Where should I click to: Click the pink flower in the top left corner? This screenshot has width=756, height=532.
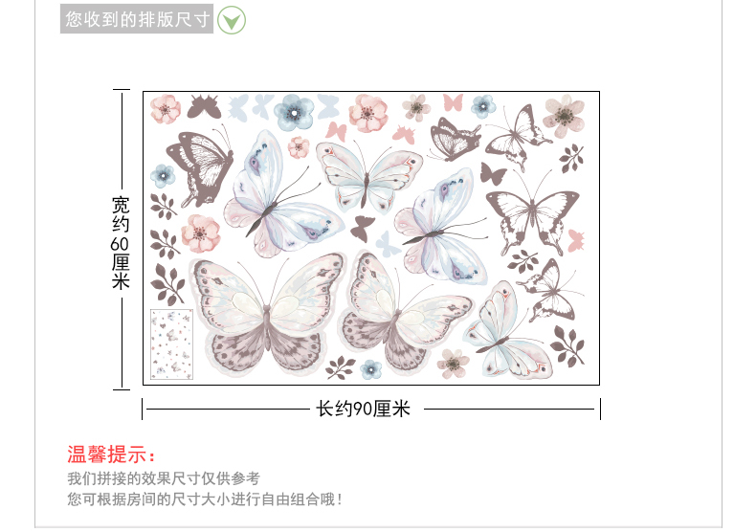coord(166,109)
